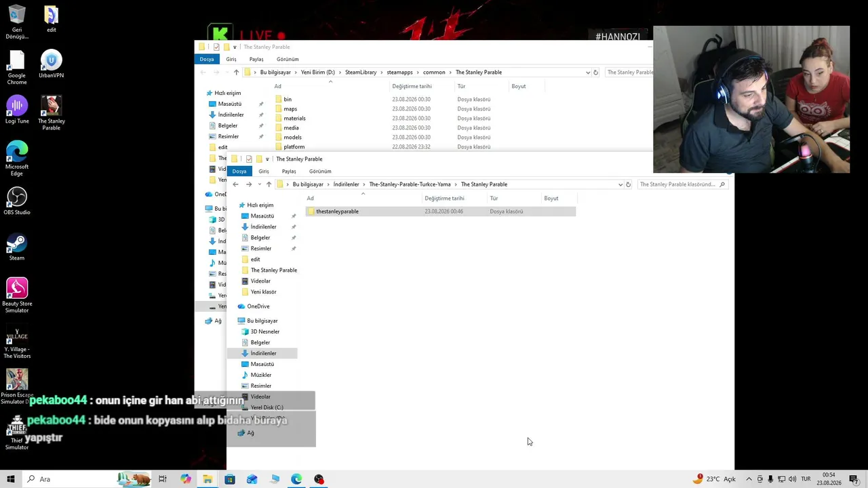Open the Dosya tab in front Explorer
The height and width of the screenshot is (488, 868).
pos(239,171)
